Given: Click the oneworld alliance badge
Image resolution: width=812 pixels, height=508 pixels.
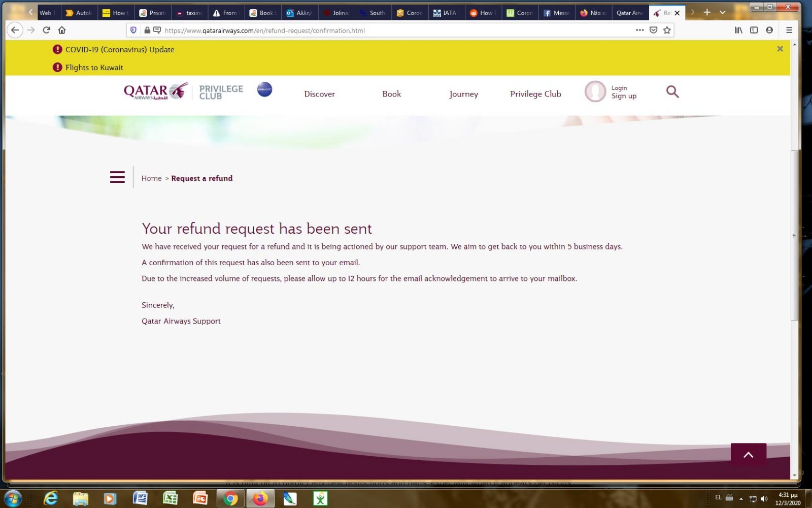Looking at the screenshot, I should click(x=264, y=89).
